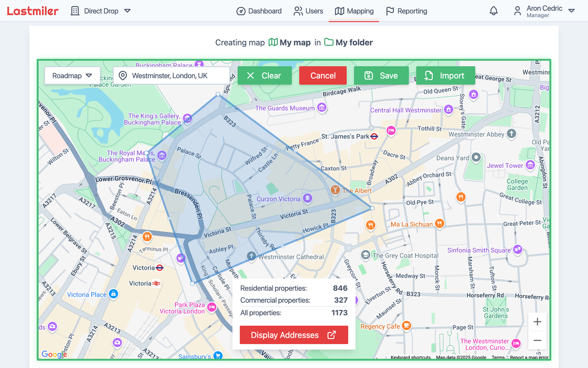
Task: Cancel map creation
Action: [x=323, y=75]
